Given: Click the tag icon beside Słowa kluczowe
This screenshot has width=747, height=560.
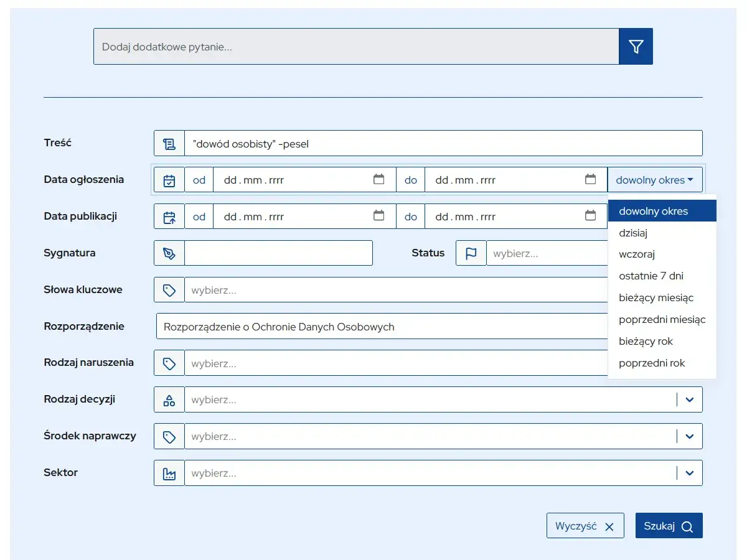Looking at the screenshot, I should (169, 290).
